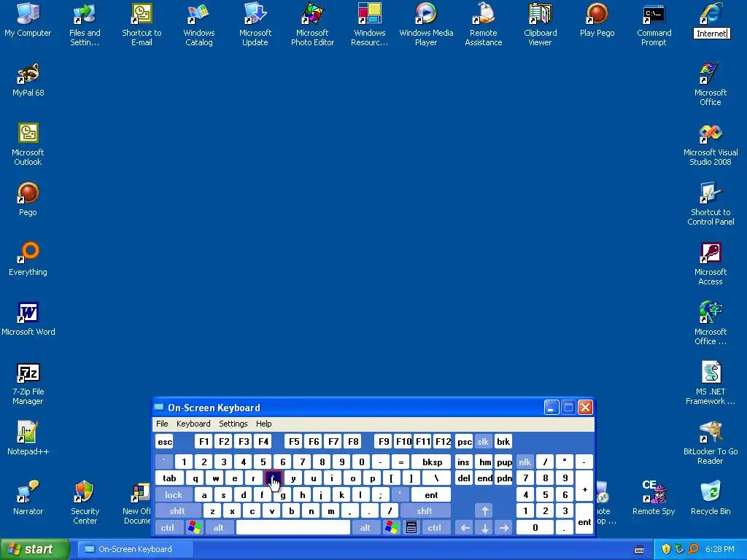747x560 pixels.
Task: Toggle the nlk num lock key
Action: pos(525,462)
